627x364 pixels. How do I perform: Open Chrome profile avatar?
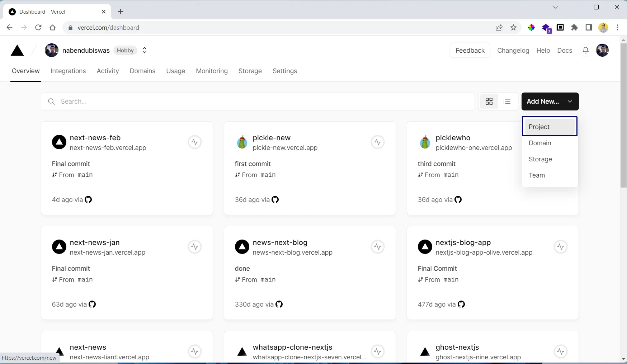coord(603,28)
